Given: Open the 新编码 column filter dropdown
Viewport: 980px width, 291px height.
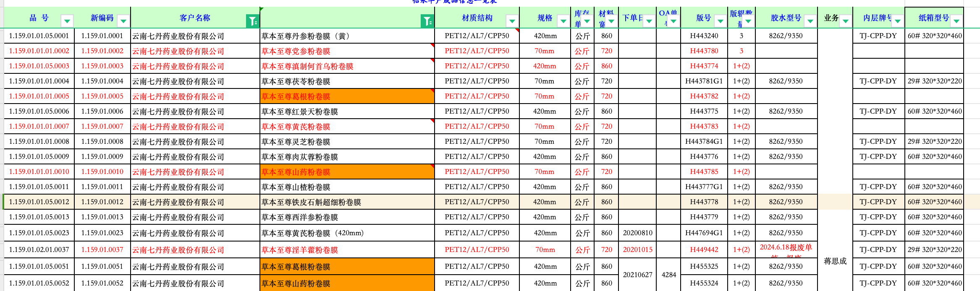Looking at the screenshot, I should [123, 21].
